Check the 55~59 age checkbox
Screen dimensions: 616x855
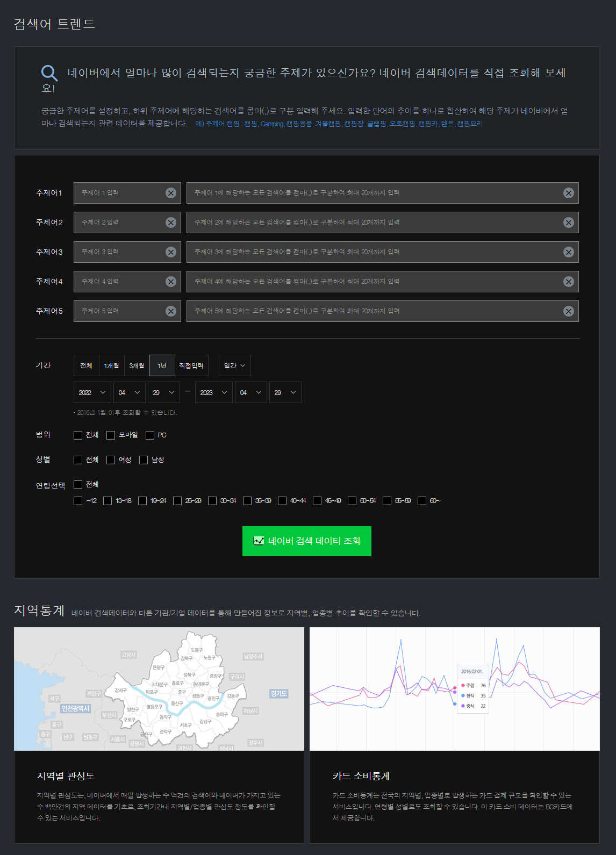click(387, 501)
